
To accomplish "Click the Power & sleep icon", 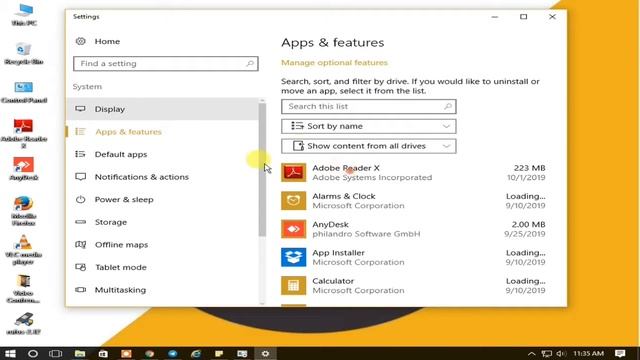I will click(x=80, y=199).
